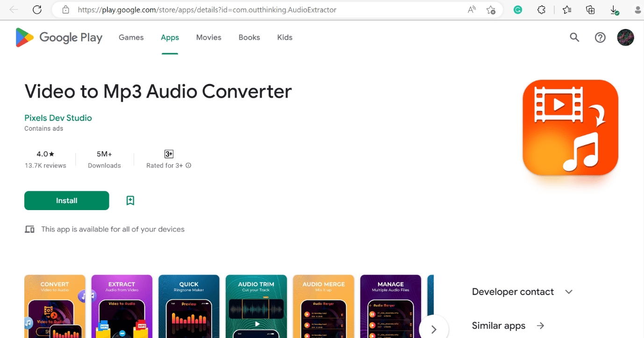This screenshot has width=644, height=338.
Task: Open the AUDIO MERGE screenshot
Action: 323,306
